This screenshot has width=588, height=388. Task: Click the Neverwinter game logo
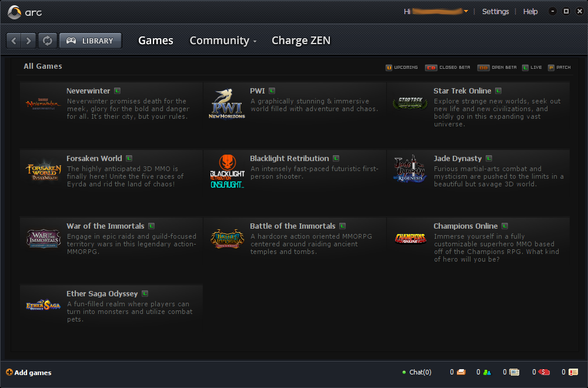43,104
